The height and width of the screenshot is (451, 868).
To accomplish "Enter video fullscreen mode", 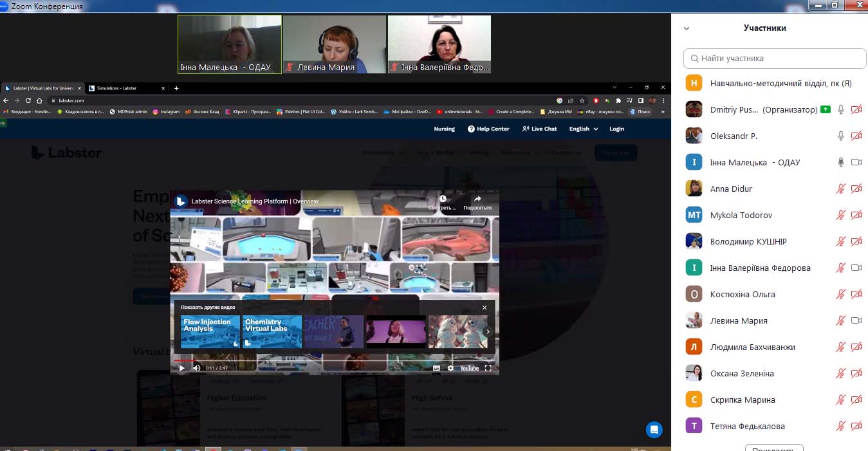I will point(488,368).
